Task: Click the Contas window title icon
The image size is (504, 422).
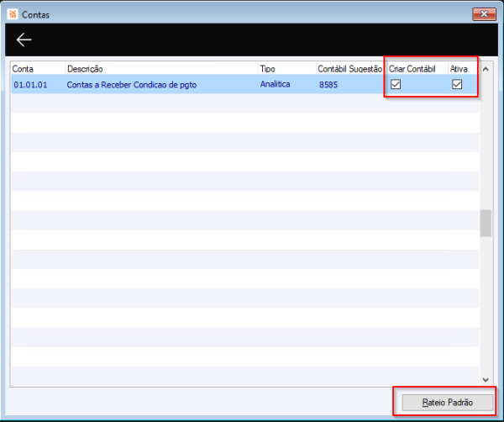Action: point(13,14)
